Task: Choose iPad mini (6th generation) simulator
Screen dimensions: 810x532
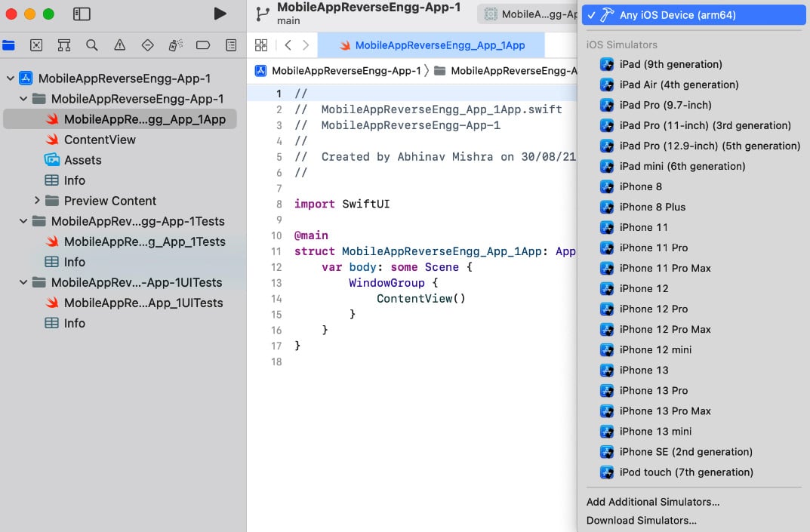Action: point(694,166)
